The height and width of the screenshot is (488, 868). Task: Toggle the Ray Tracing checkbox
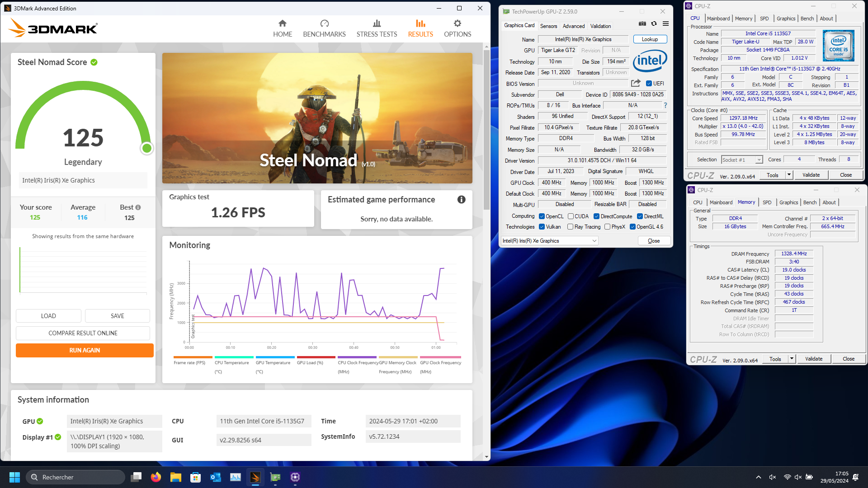click(x=570, y=227)
